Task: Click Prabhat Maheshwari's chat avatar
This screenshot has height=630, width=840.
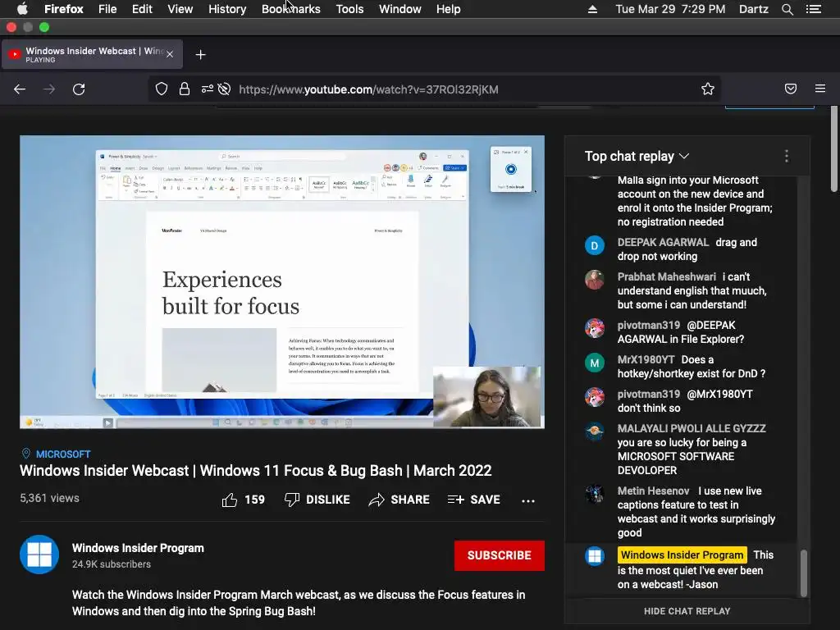Action: pyautogui.click(x=594, y=281)
